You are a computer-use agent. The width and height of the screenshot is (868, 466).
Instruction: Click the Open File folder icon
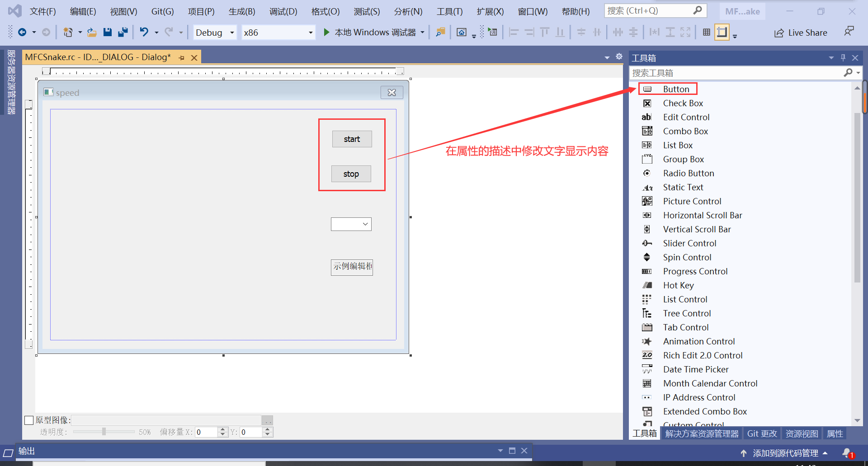(x=92, y=32)
